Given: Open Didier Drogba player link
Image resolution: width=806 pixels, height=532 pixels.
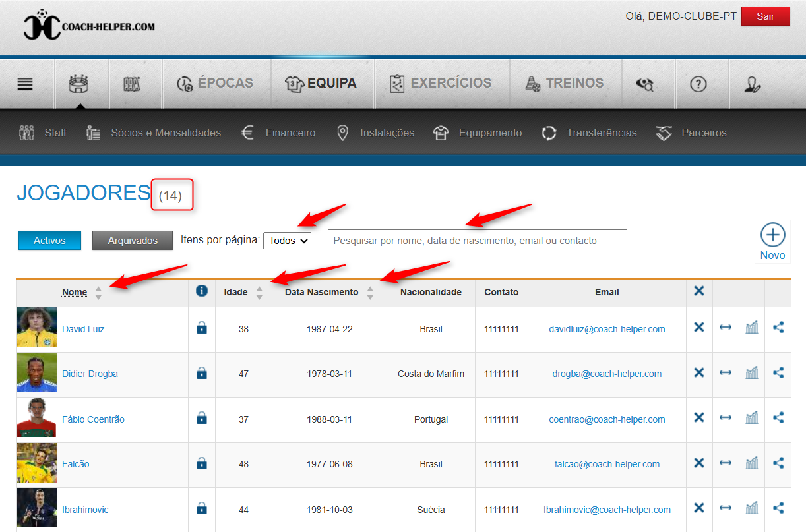Looking at the screenshot, I should [90, 374].
